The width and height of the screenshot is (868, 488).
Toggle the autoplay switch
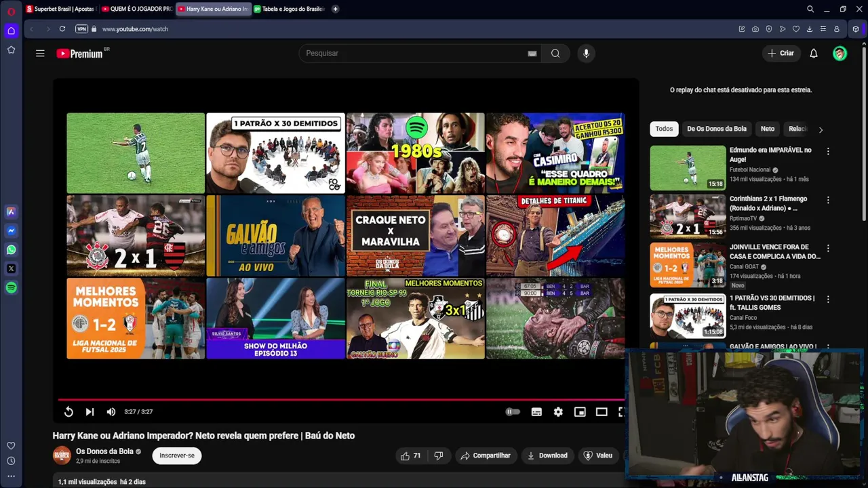point(513,412)
